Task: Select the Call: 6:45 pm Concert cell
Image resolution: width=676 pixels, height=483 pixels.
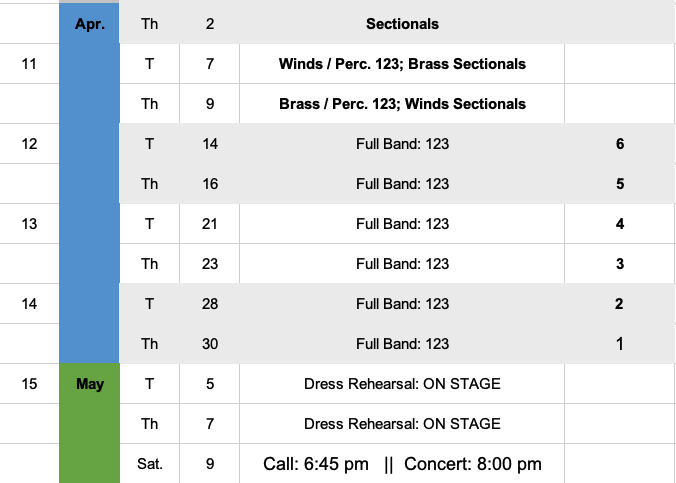Action: pos(402,464)
